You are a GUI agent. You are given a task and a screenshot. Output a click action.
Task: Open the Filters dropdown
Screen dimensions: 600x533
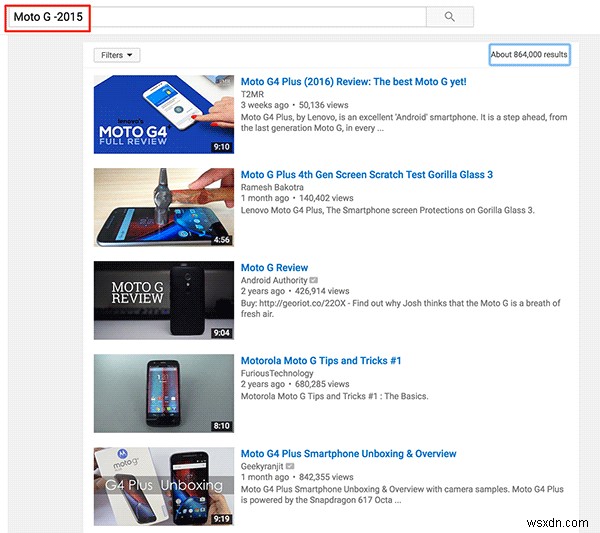(117, 55)
